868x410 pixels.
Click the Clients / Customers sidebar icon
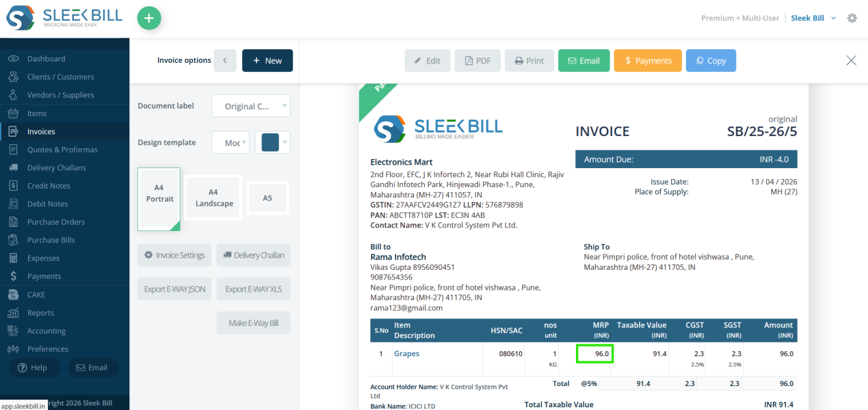coord(13,77)
